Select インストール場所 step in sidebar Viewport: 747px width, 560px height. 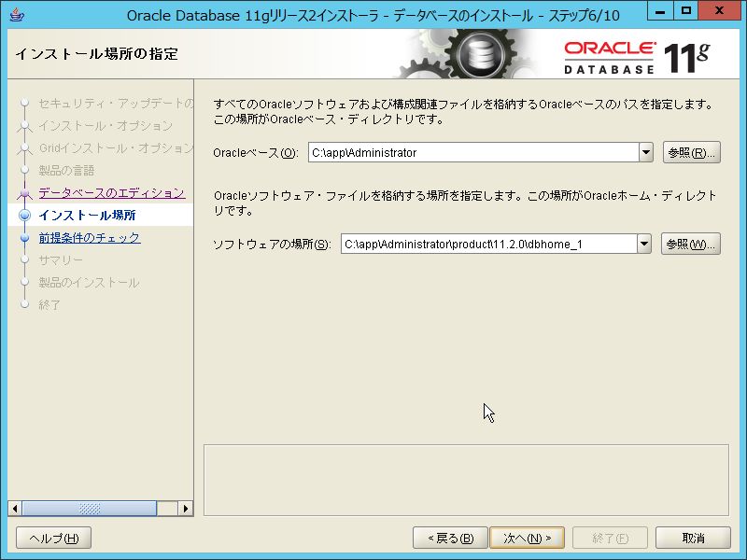click(x=87, y=216)
